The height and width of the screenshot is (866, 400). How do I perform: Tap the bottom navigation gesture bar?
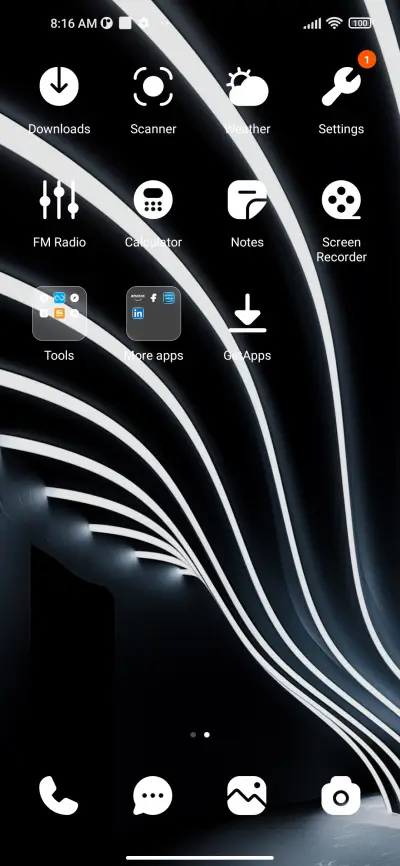(200, 858)
